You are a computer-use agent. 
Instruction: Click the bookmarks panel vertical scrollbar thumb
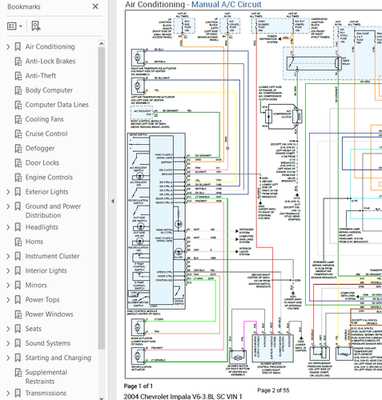pos(101,197)
